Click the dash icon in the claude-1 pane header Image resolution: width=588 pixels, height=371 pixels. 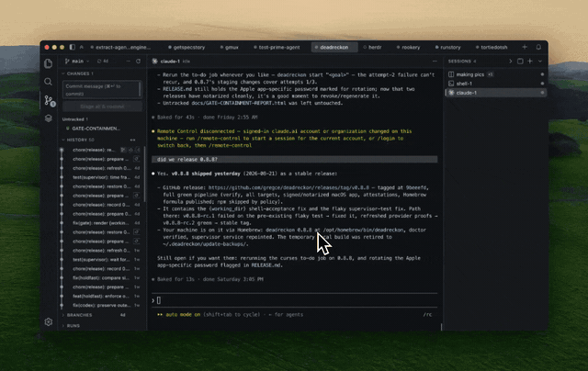(435, 62)
